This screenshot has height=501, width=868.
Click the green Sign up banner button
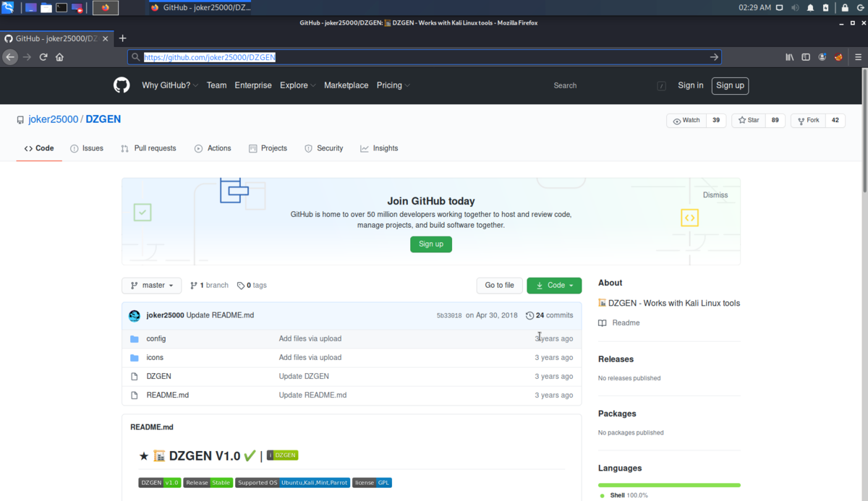431,244
